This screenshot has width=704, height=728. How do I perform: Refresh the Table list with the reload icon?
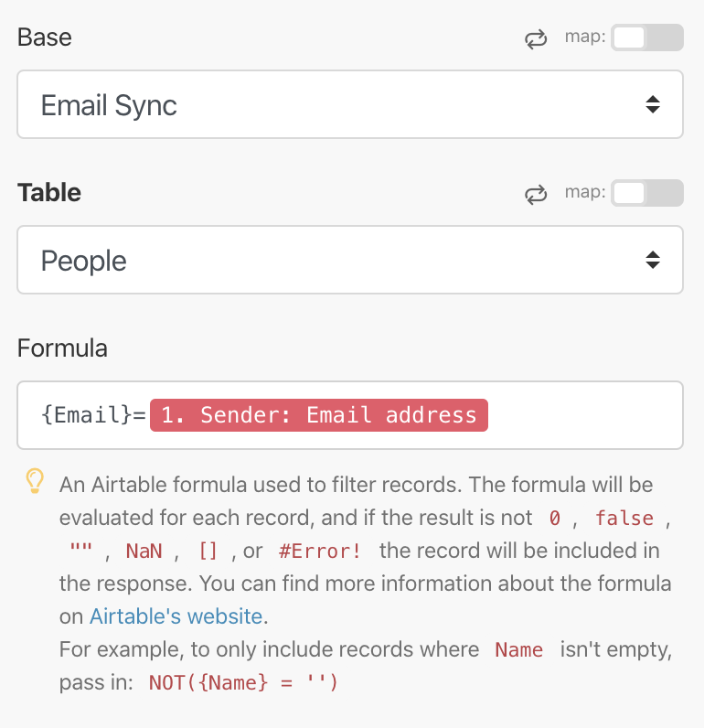[x=536, y=195]
